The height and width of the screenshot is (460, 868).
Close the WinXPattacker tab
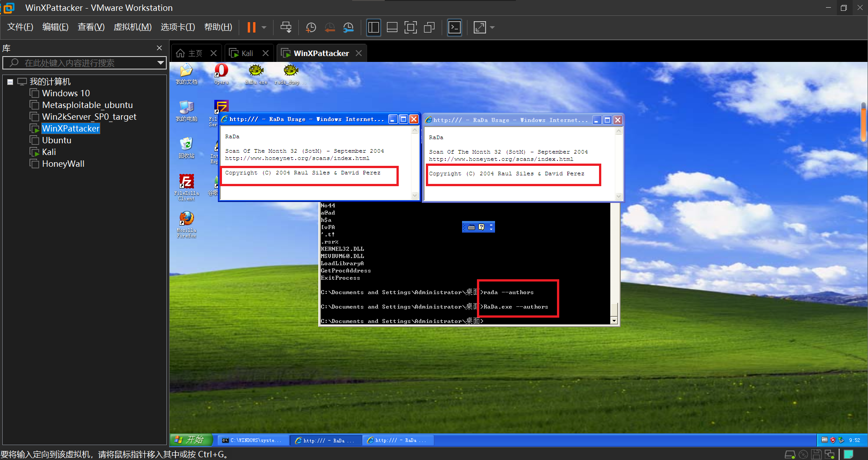[359, 53]
